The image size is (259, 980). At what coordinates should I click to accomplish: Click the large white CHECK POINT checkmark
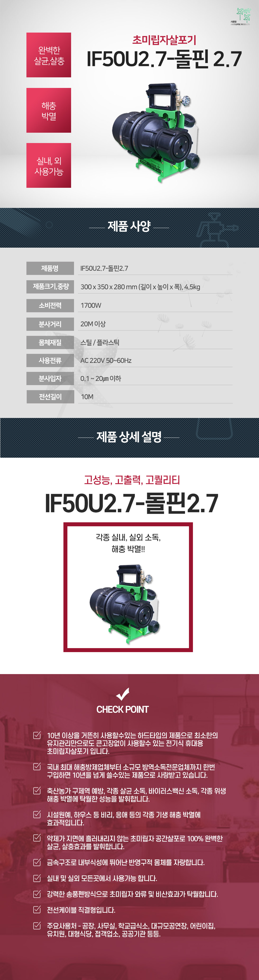[122, 694]
